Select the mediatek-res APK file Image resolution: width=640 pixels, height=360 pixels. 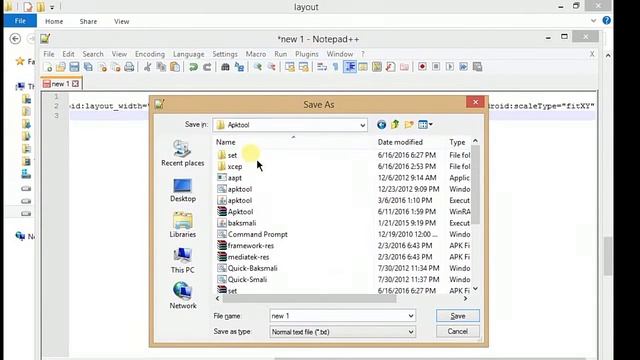[248, 257]
